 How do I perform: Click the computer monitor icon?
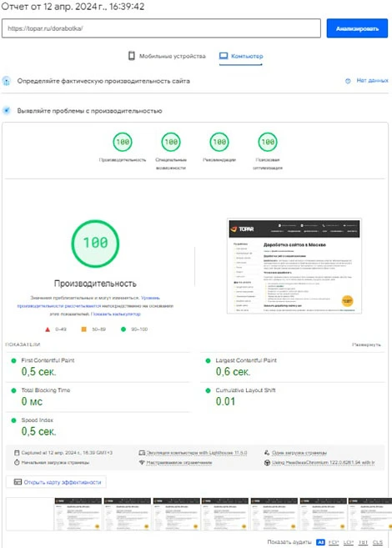tap(224, 56)
